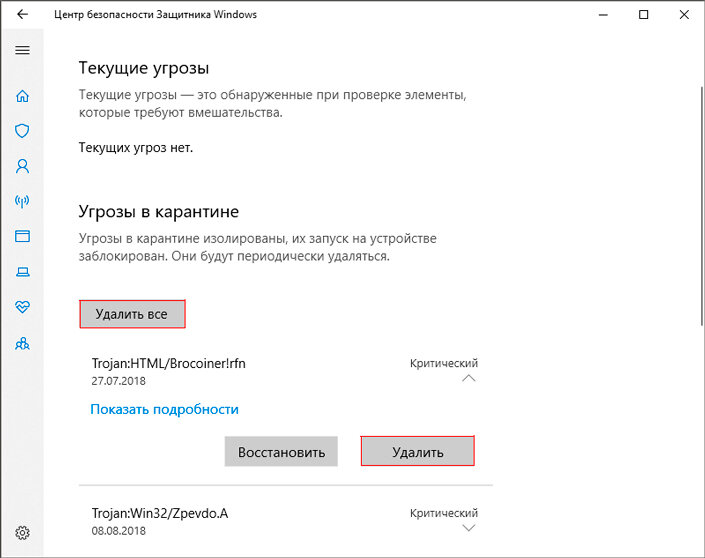
Task: Click the Восстановить button
Action: coord(281,451)
